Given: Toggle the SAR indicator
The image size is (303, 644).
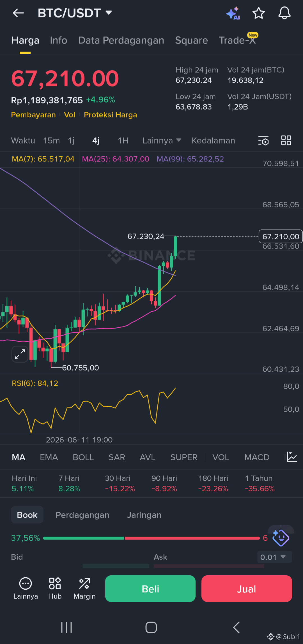Looking at the screenshot, I should pos(117,457).
